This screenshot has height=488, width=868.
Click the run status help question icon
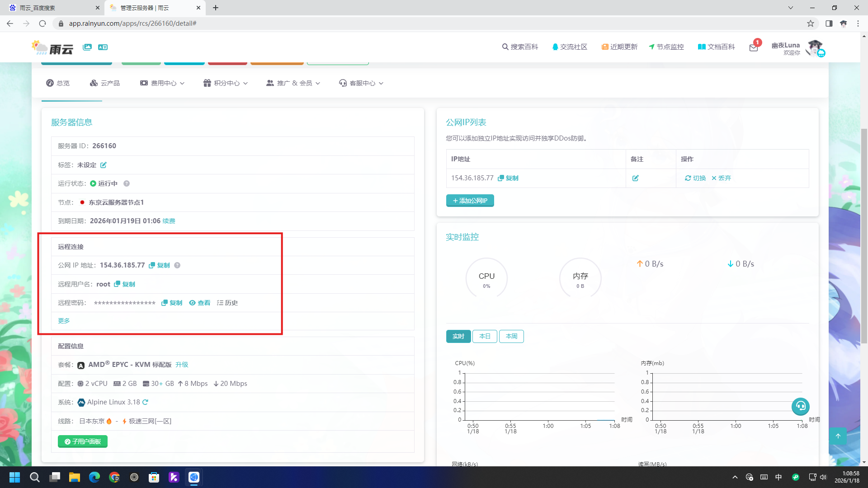pyautogui.click(x=127, y=183)
